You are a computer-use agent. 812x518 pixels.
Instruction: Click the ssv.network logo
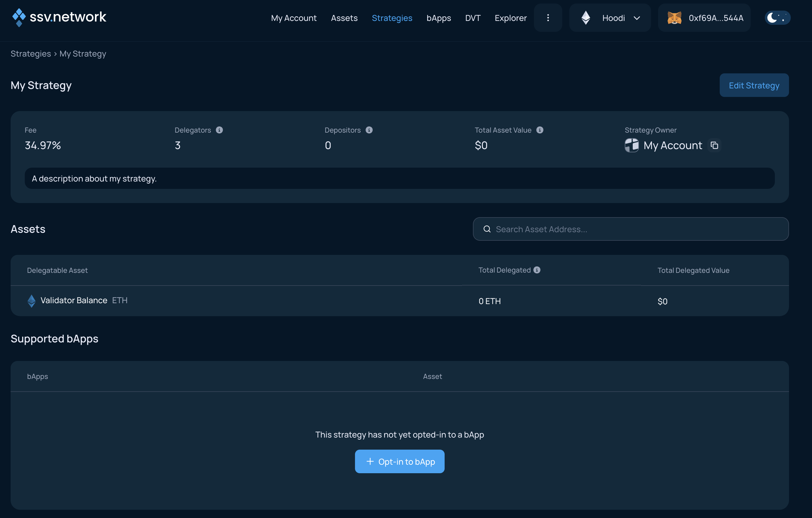click(59, 17)
